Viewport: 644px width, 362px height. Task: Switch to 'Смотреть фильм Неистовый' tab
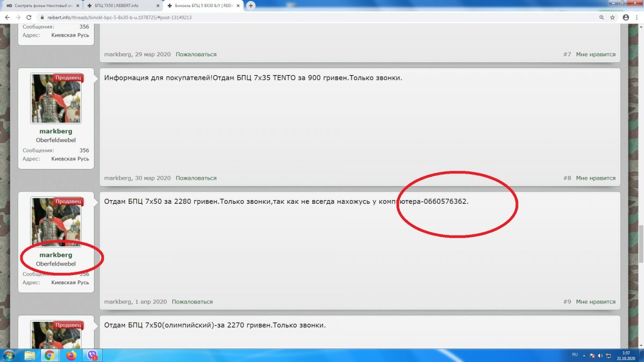[x=41, y=5]
